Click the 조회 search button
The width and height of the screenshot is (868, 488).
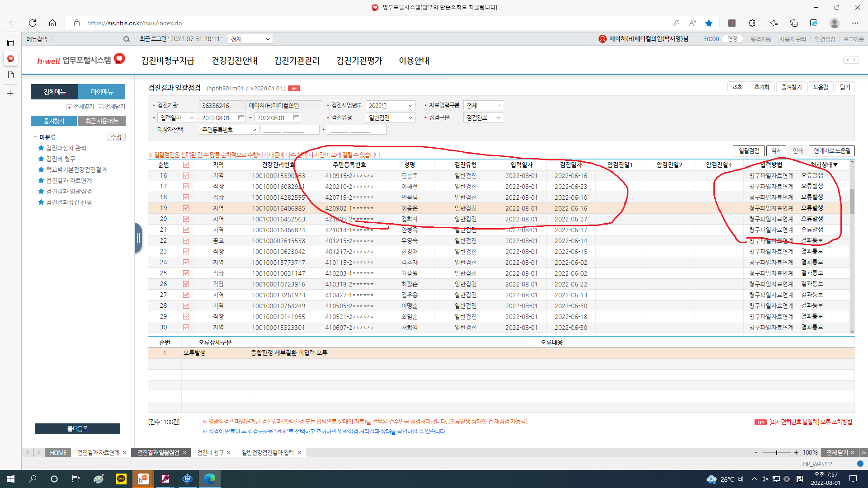tap(737, 87)
